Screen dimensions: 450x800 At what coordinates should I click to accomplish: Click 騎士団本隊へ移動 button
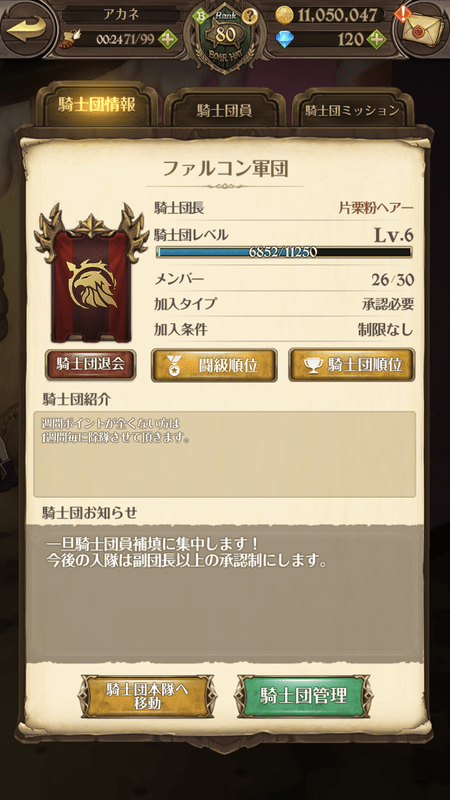click(x=147, y=696)
